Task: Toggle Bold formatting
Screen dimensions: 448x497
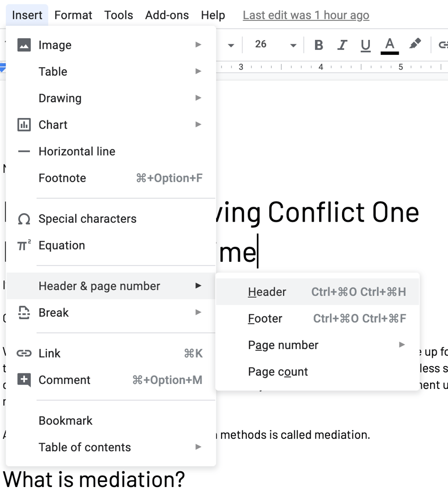Action: pyautogui.click(x=319, y=45)
